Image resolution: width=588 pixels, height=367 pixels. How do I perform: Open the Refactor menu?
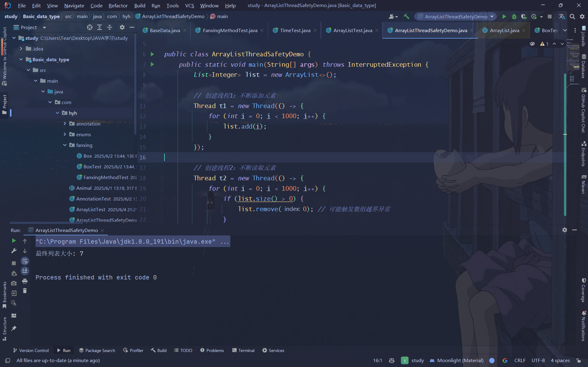tap(118, 6)
